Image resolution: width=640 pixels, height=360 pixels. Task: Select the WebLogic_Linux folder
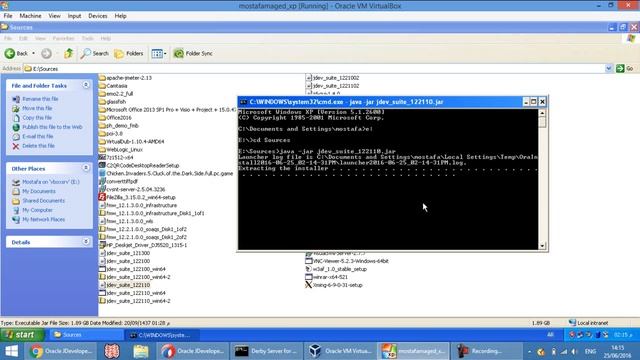(120, 150)
